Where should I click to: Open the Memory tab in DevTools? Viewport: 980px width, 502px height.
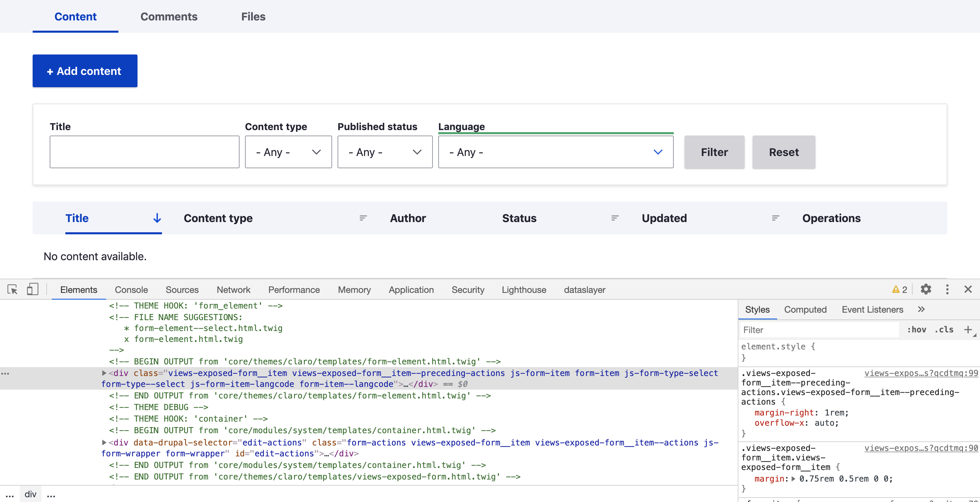click(354, 290)
